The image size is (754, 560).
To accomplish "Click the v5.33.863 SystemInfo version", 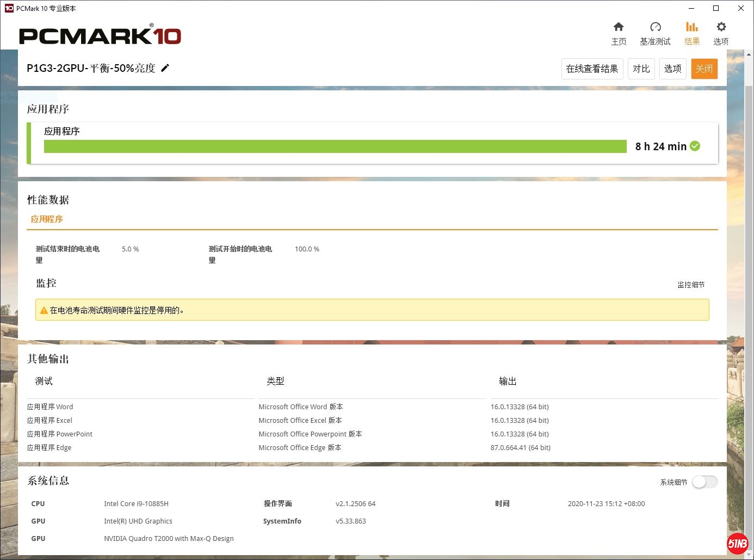I will [x=350, y=521].
